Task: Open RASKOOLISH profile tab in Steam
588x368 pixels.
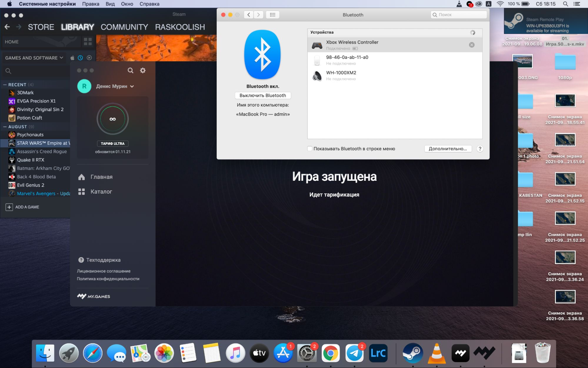Action: pyautogui.click(x=180, y=27)
